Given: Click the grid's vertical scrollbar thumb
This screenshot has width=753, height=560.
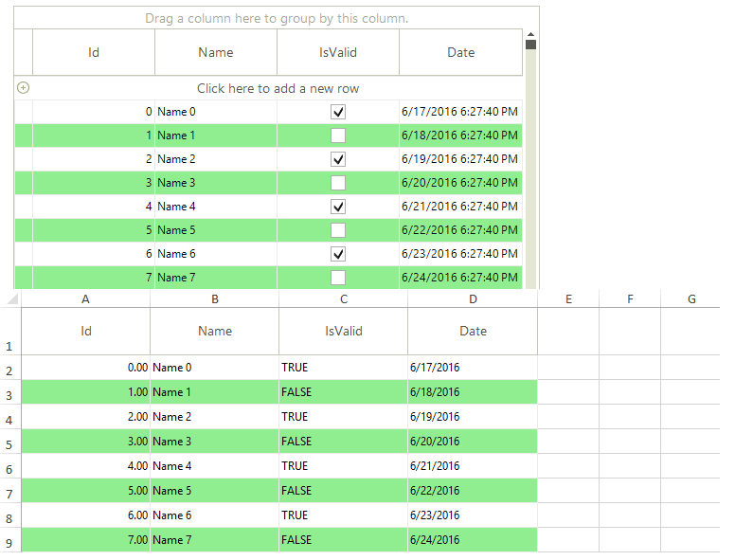Looking at the screenshot, I should click(x=530, y=45).
